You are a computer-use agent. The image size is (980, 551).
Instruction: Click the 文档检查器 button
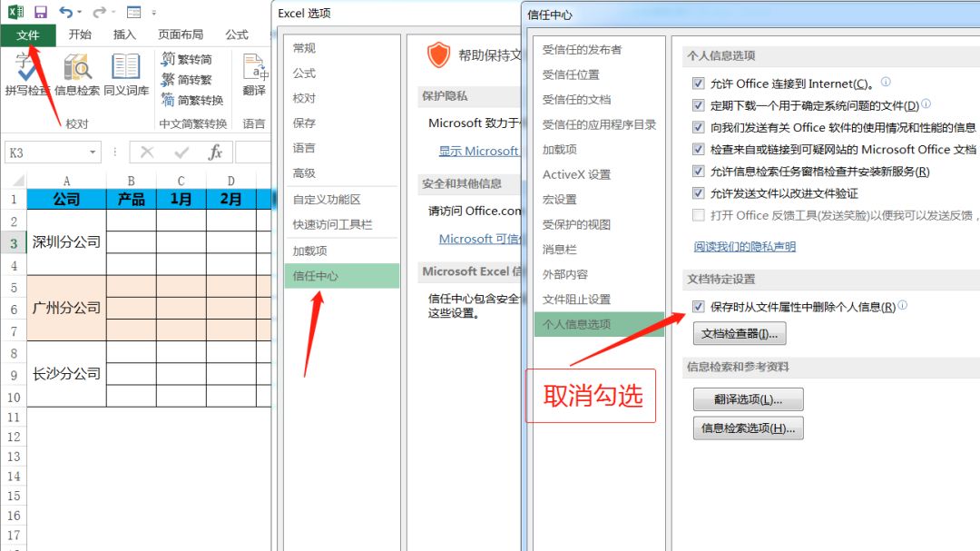[x=740, y=333]
